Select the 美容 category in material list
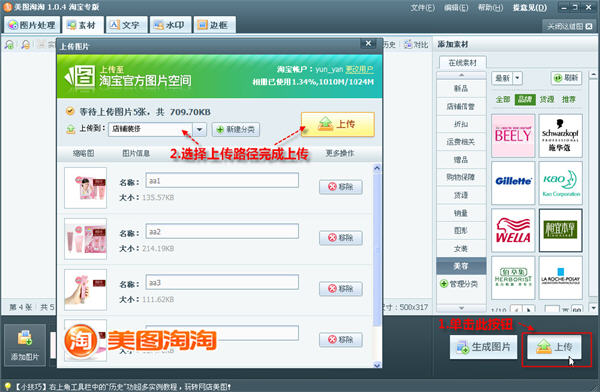The image size is (600, 392). pyautogui.click(x=461, y=266)
